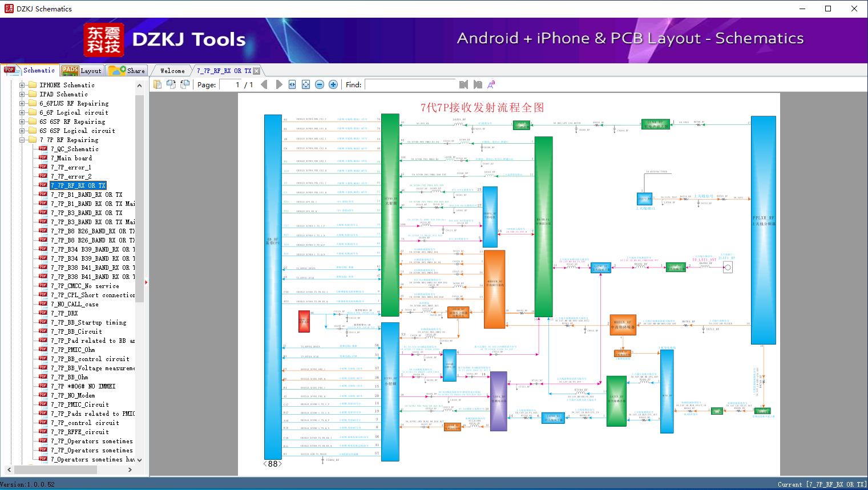868x490 pixels.
Task: Click the tree horizontal scroll right arrow
Action: [x=130, y=469]
